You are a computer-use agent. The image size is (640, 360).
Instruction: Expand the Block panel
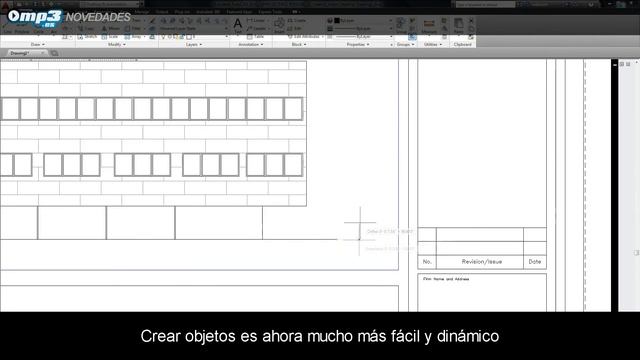tap(299, 44)
